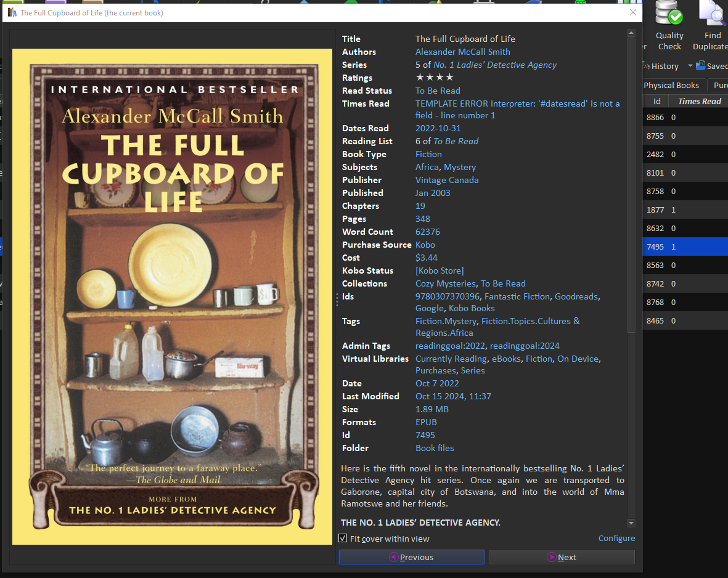Launch the Find Duplicates tool

click(712, 26)
